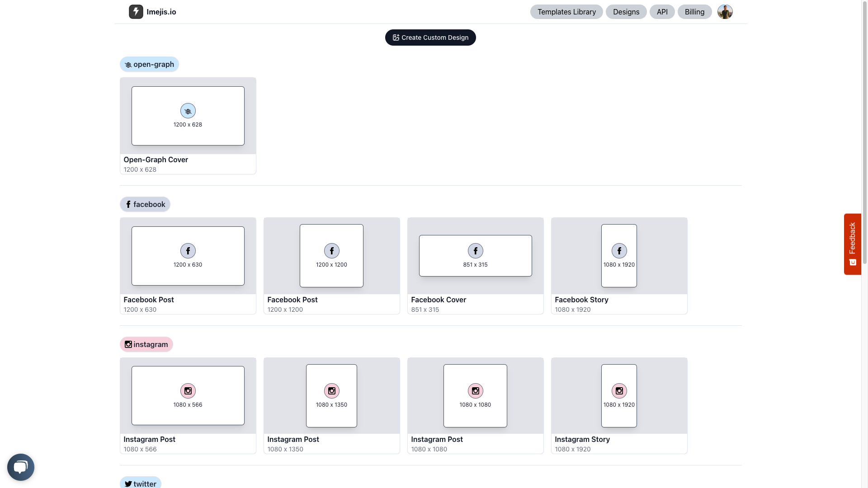Open the Open-Graph Cover 1200 x 628 preview
Viewport: 868px width, 488px height.
tap(188, 116)
